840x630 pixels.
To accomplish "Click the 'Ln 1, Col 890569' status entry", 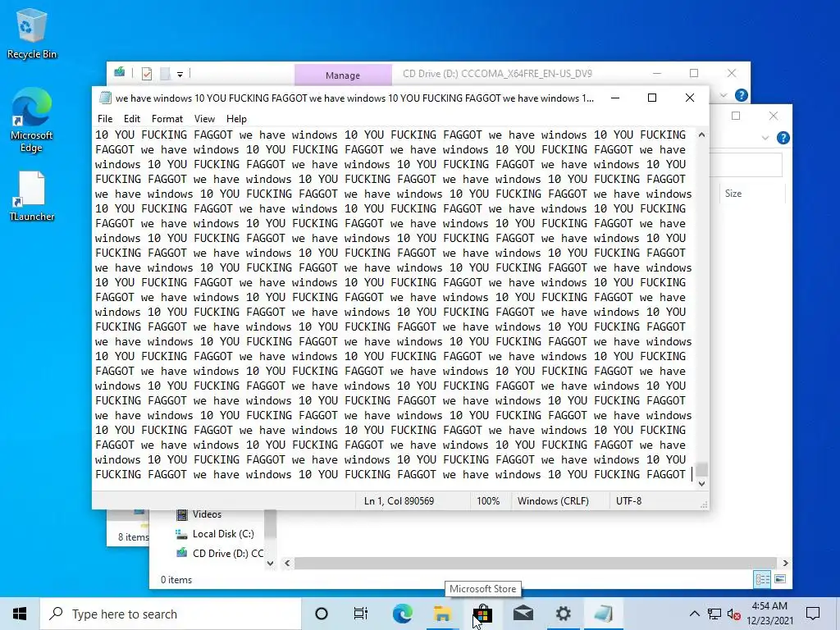I will (399, 501).
